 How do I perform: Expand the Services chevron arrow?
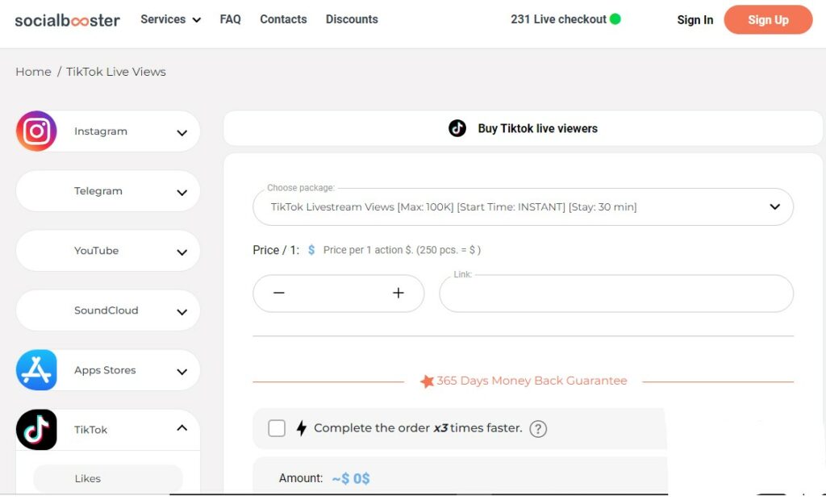(197, 20)
